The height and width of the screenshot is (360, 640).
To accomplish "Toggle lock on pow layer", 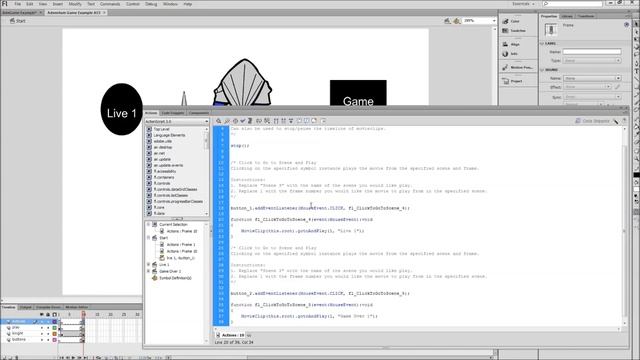I will click(x=48, y=327).
